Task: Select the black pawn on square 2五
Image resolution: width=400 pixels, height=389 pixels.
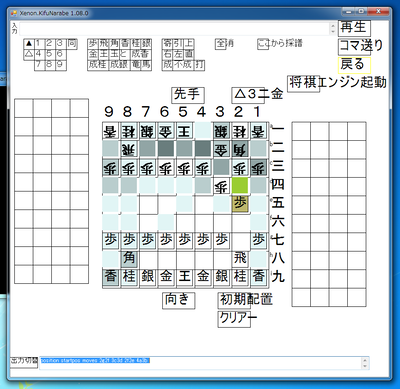Action: tap(240, 203)
